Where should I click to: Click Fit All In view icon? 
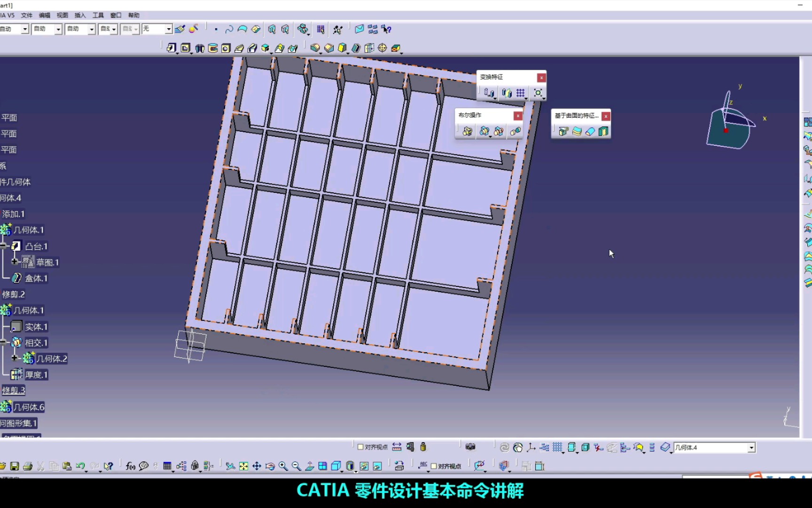[243, 466]
